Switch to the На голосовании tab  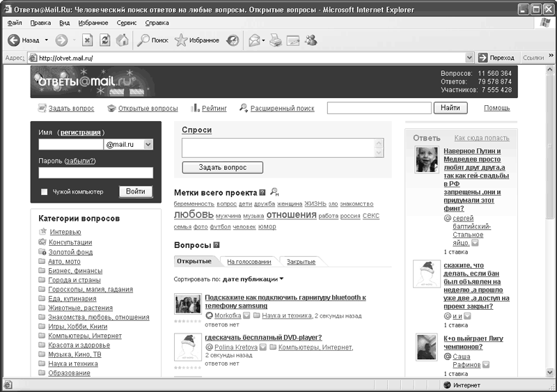point(249,262)
